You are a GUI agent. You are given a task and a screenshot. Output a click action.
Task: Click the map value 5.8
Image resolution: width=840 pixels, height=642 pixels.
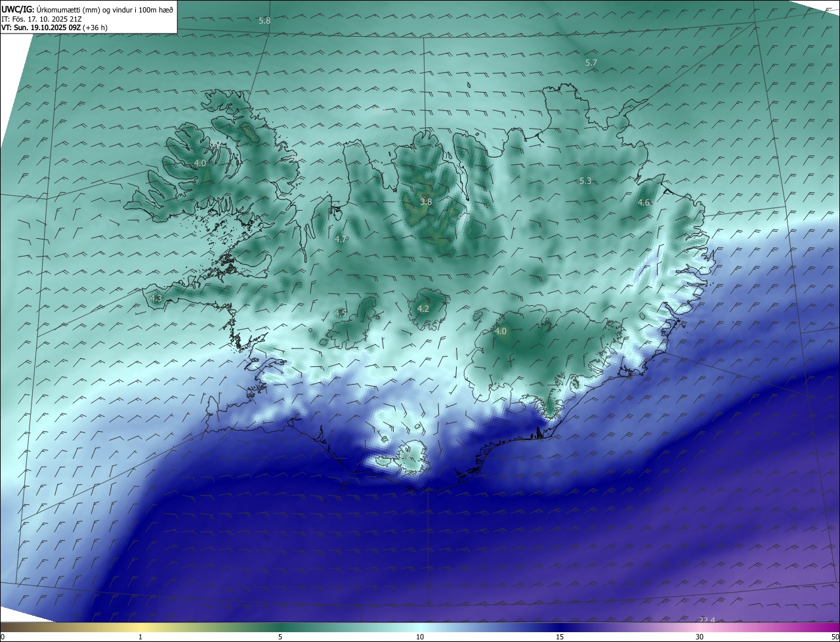pyautogui.click(x=264, y=21)
